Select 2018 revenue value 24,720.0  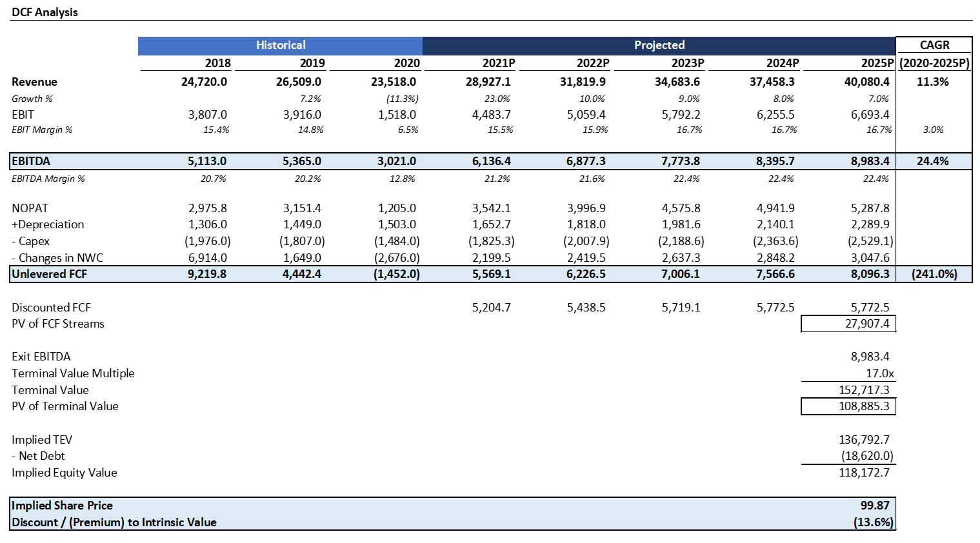(x=204, y=82)
